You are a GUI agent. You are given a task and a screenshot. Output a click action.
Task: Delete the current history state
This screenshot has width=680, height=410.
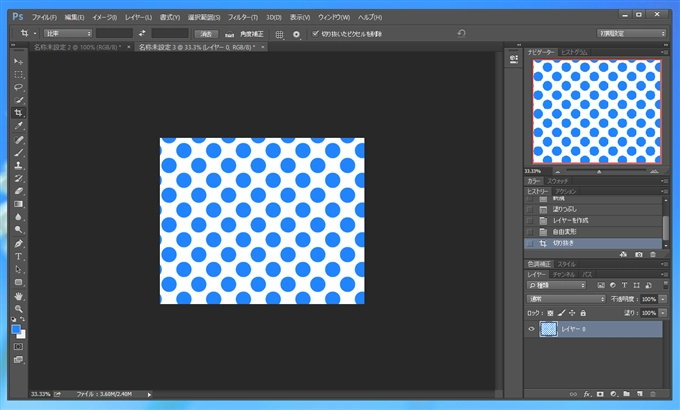click(x=653, y=255)
